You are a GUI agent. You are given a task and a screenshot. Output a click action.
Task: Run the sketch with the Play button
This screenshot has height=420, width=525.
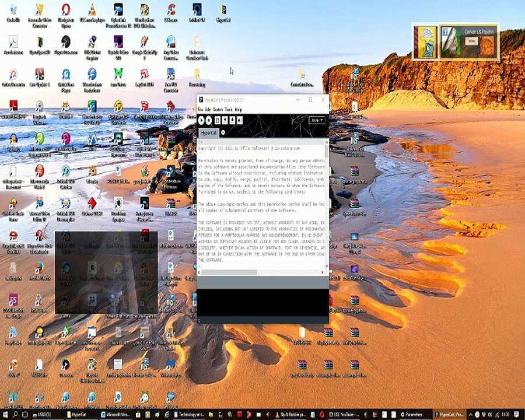pos(201,120)
